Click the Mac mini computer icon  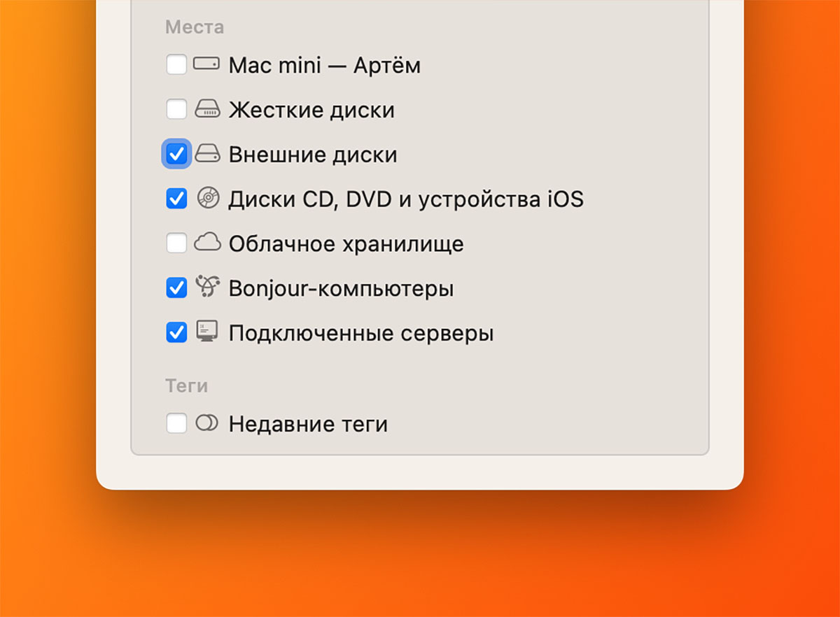(x=207, y=65)
